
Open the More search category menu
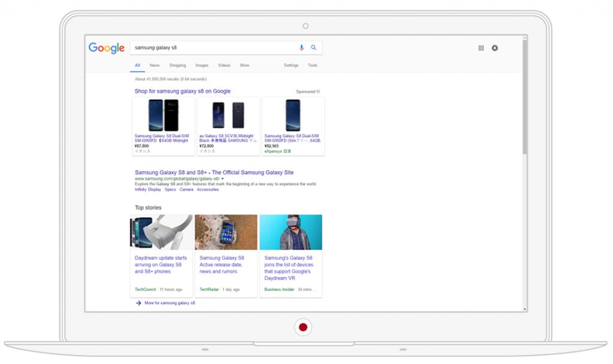tap(244, 65)
